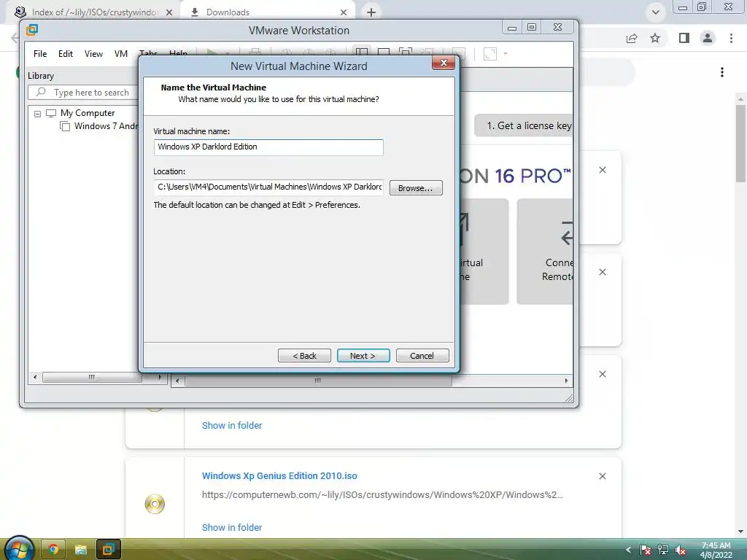Viewport: 747px width, 560px height.
Task: Click the Chrome share page icon
Action: click(x=632, y=39)
